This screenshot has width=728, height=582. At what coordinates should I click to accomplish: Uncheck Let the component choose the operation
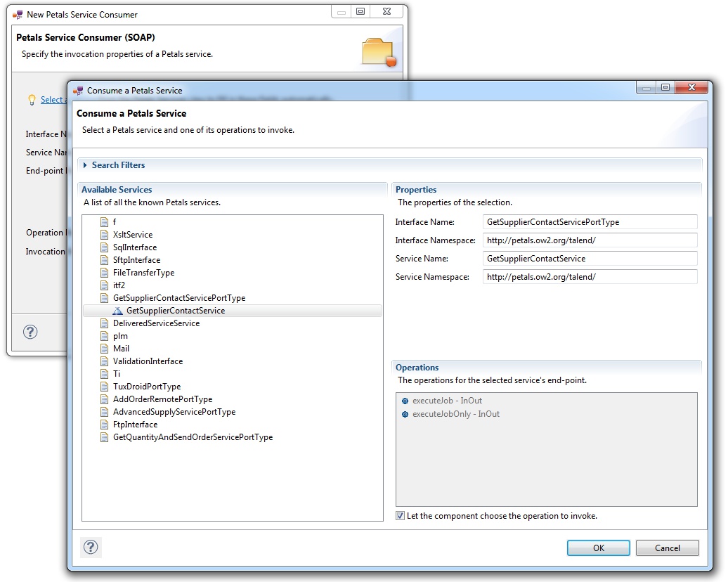pyautogui.click(x=401, y=516)
